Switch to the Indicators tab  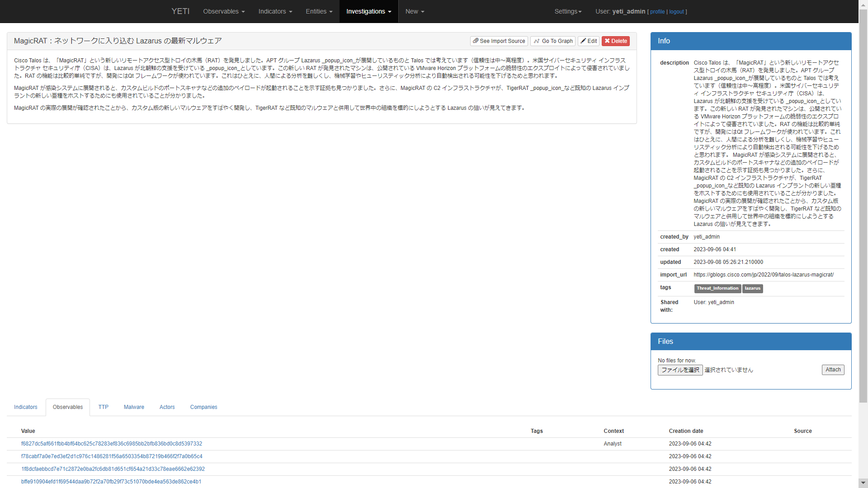[x=26, y=407]
